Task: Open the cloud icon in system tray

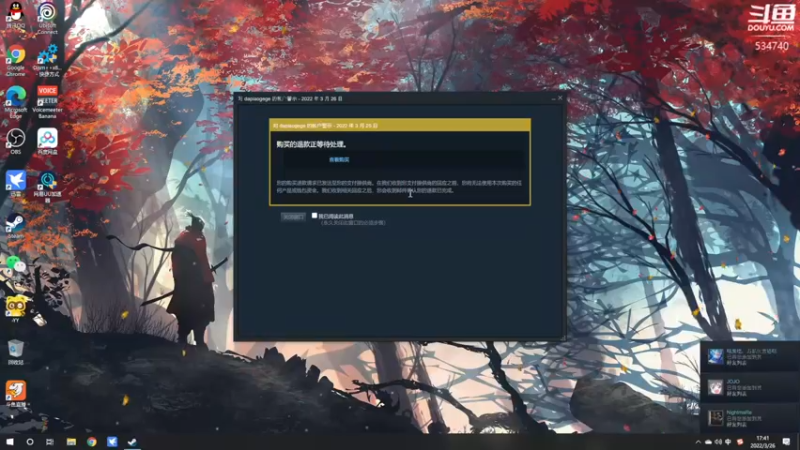Action: click(708, 442)
